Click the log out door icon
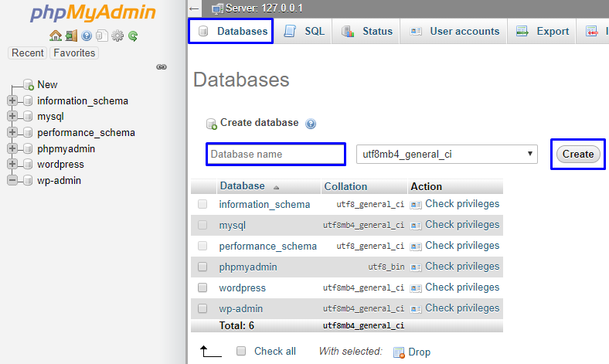 (x=71, y=36)
